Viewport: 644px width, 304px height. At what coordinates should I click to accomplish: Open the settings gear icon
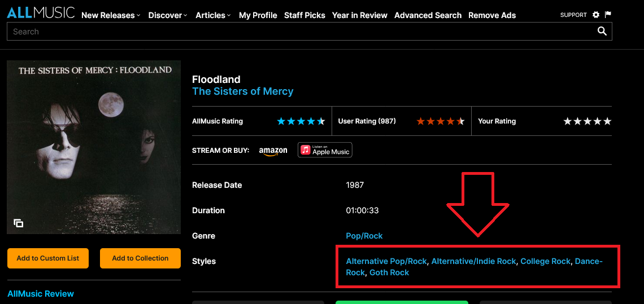pyautogui.click(x=596, y=15)
